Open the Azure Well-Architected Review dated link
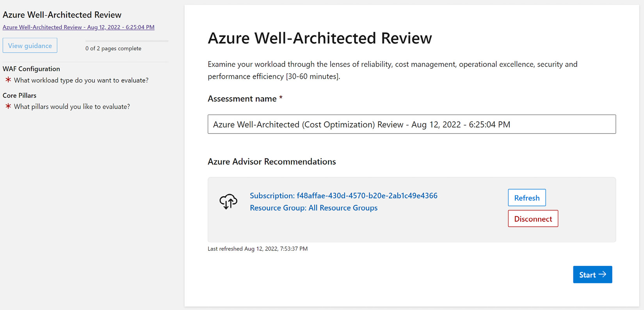Viewport: 644px width, 310px height. (78, 27)
